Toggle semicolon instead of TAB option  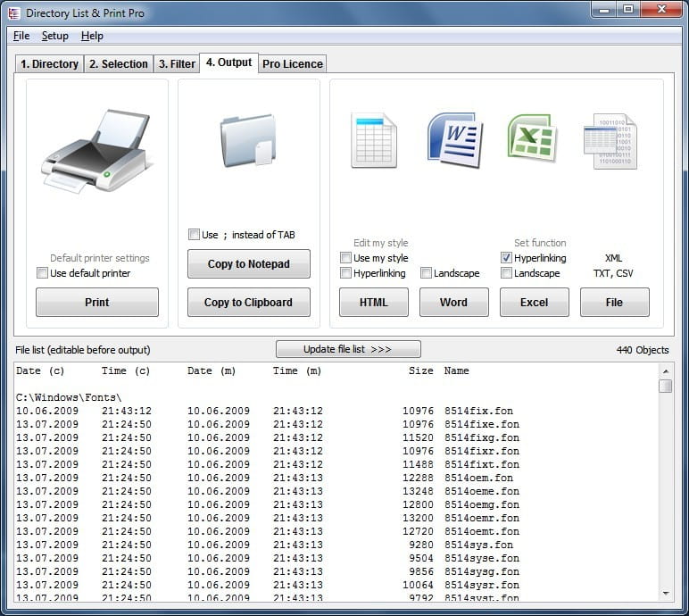[x=194, y=235]
